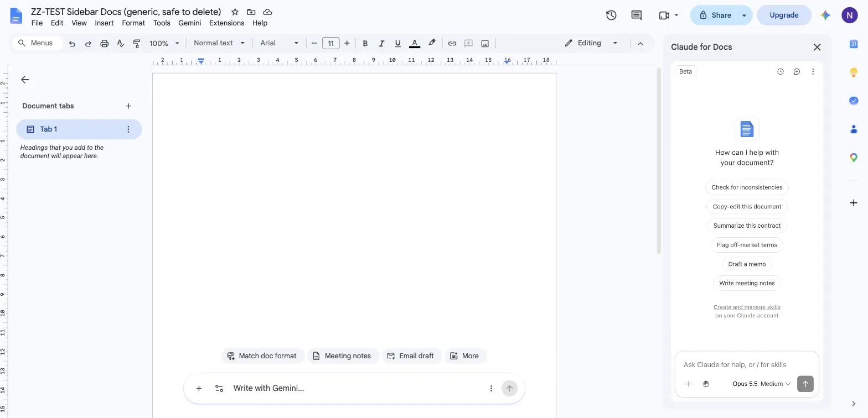Open the Google Maps side panel icon
Viewport: 868px width, 418px height.
click(854, 158)
